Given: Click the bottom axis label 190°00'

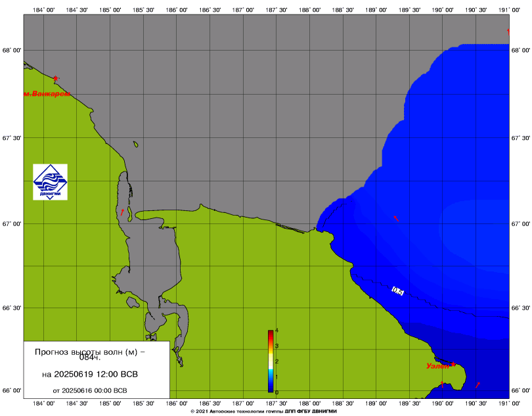Looking at the screenshot, I should pyautogui.click(x=443, y=403).
